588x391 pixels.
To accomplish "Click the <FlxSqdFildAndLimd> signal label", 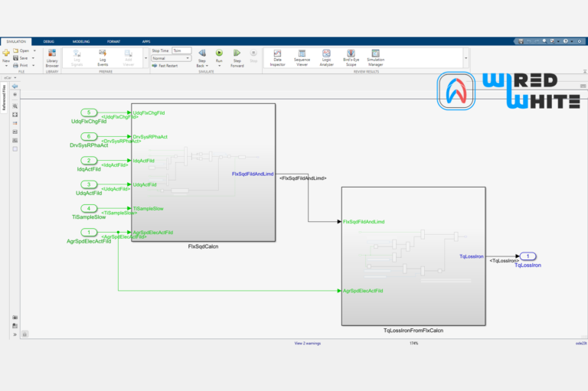I will [303, 178].
